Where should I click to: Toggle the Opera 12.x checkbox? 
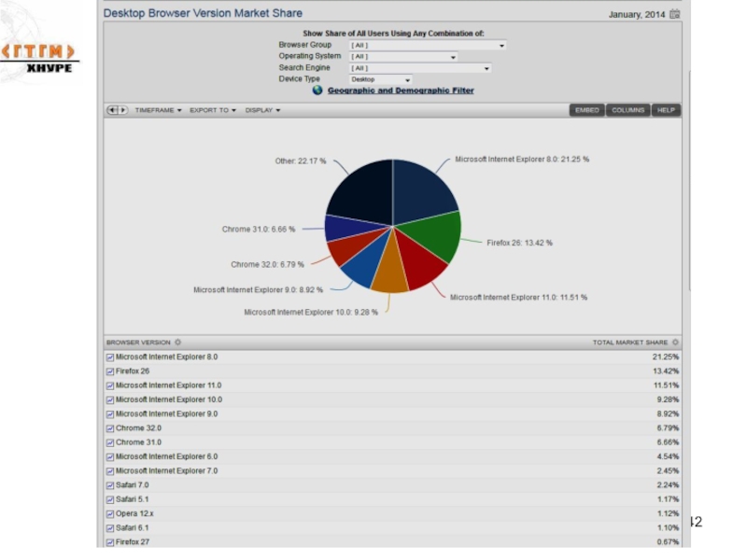[110, 514]
